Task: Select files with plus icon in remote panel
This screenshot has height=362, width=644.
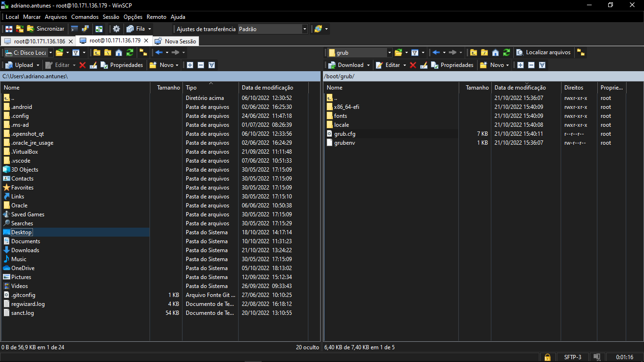Action: 520,65
